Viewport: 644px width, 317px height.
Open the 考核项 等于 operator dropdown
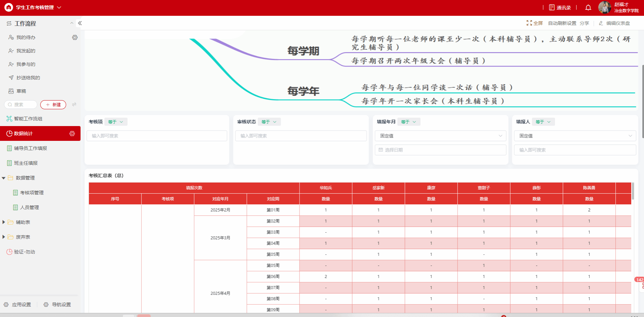[116, 122]
